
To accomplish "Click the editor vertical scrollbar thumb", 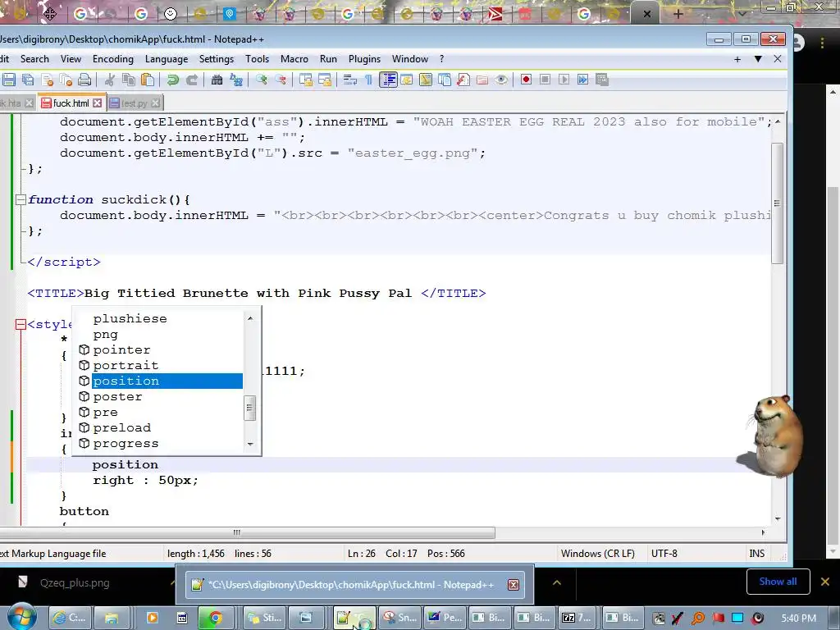I will [x=778, y=203].
